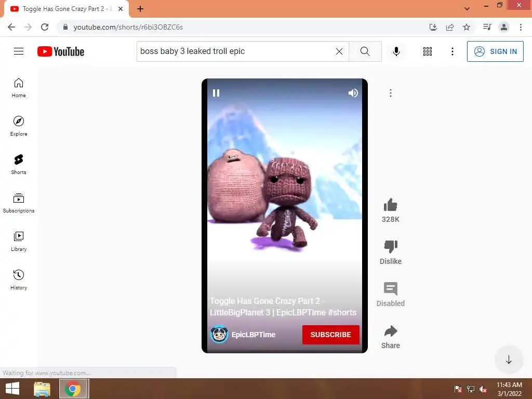The image size is (532, 399).
Task: Open the tab search dropdown chevron
Action: click(x=467, y=9)
